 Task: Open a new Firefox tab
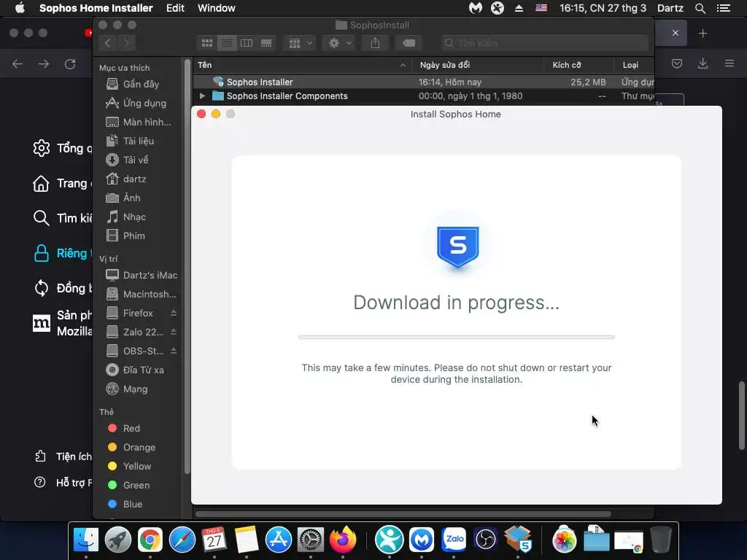703,34
